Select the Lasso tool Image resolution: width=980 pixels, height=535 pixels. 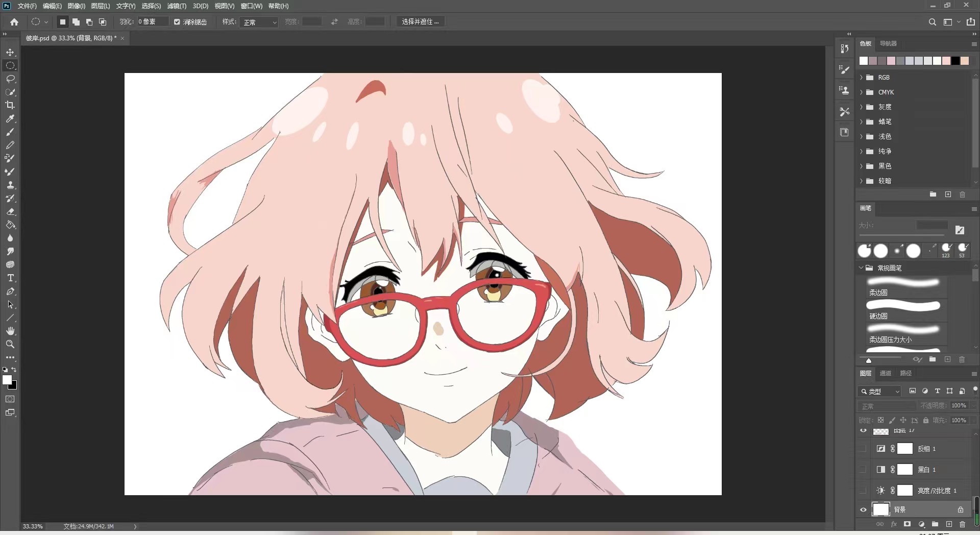10,79
